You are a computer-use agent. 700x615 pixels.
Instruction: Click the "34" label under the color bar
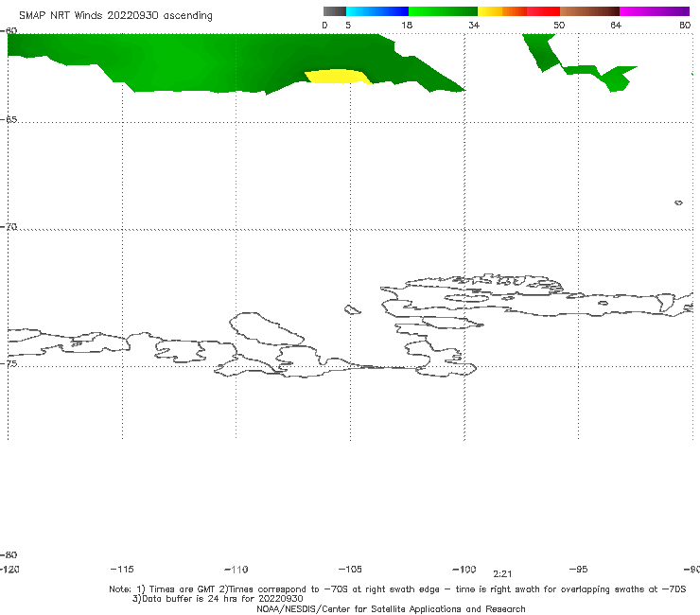[x=474, y=25]
